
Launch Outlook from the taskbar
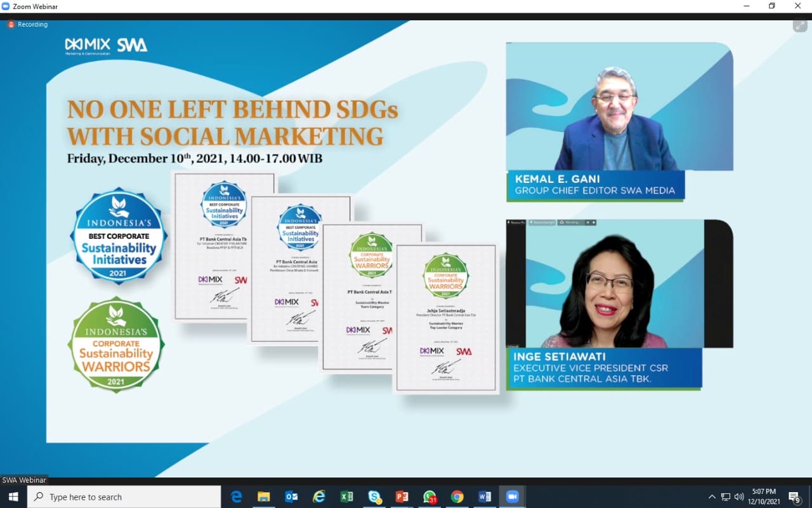292,497
